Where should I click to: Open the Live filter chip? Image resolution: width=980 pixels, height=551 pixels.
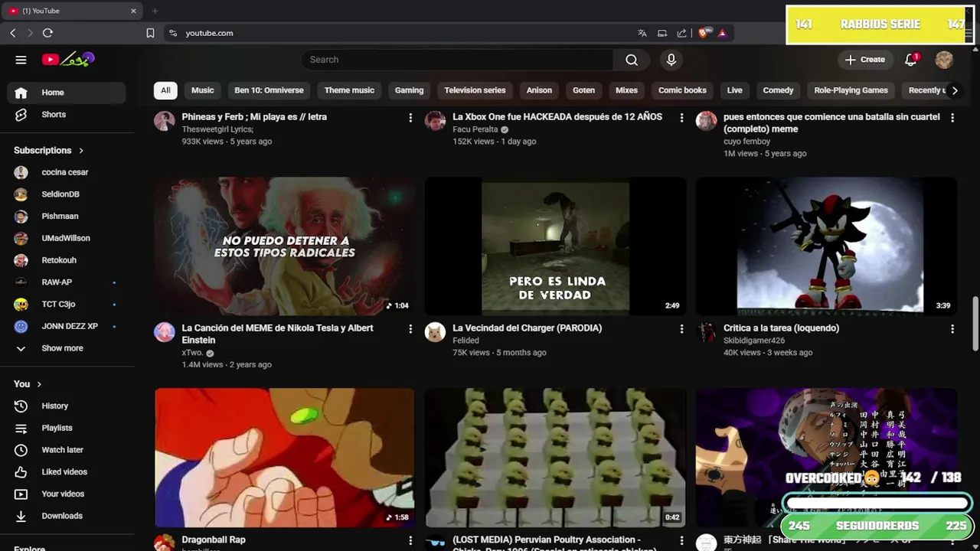(734, 90)
